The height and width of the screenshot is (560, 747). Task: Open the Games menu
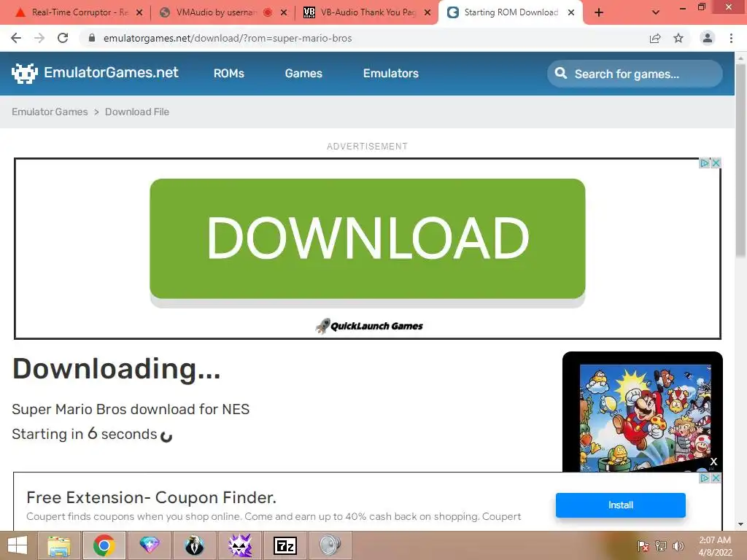(x=303, y=74)
